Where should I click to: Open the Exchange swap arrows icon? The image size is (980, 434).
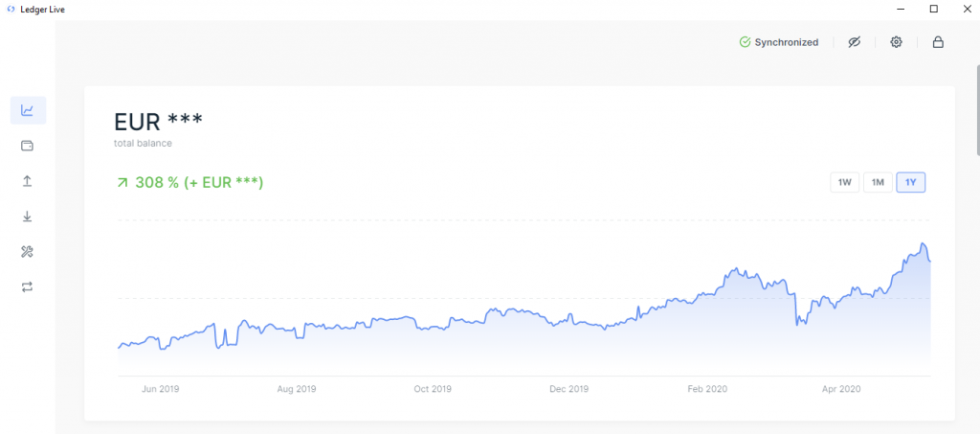click(28, 286)
